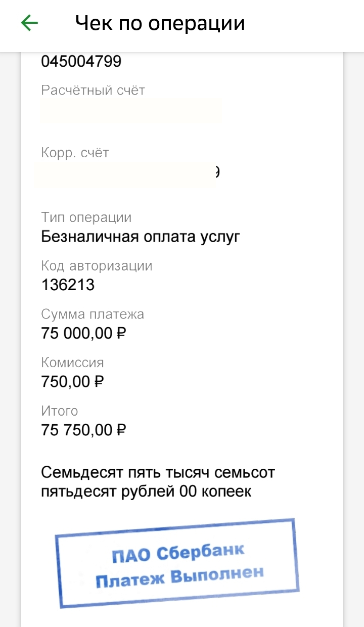Select "Безналичная оплата услуг" operation type
Screen dimensions: 364x627
pos(140,237)
